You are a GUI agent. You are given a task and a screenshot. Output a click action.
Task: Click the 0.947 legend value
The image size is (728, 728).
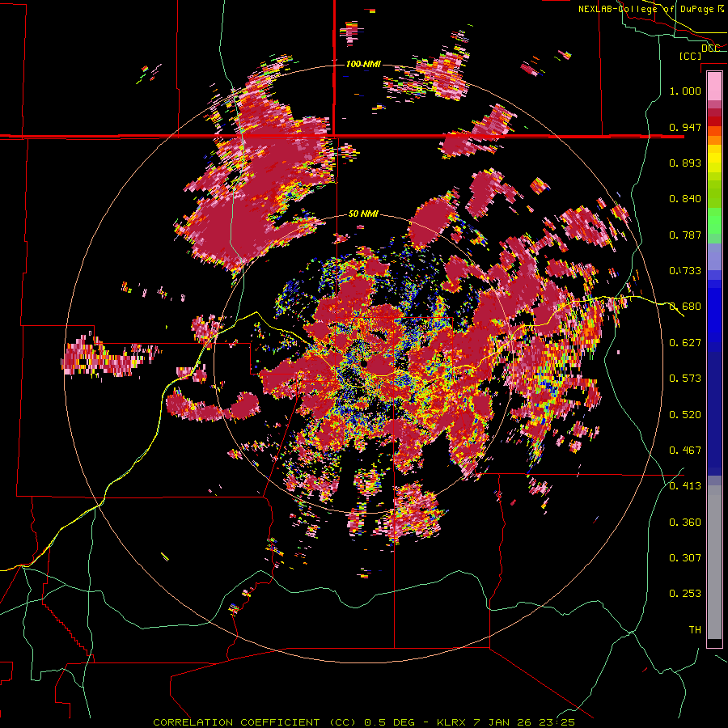[x=685, y=127]
